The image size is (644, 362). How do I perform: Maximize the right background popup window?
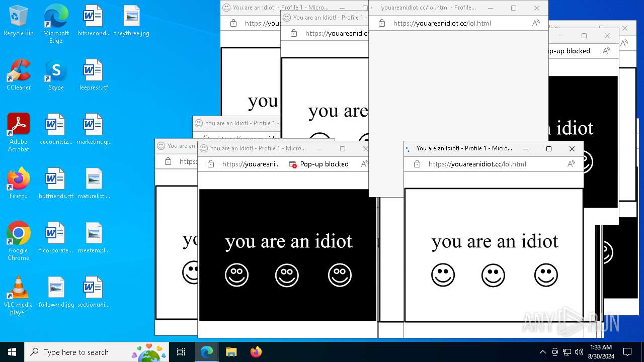tap(584, 36)
